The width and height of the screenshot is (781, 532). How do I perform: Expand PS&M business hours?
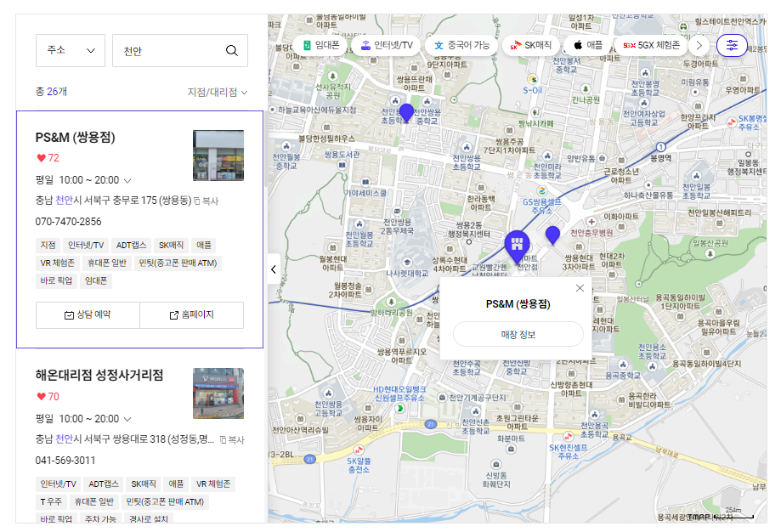[x=127, y=180]
